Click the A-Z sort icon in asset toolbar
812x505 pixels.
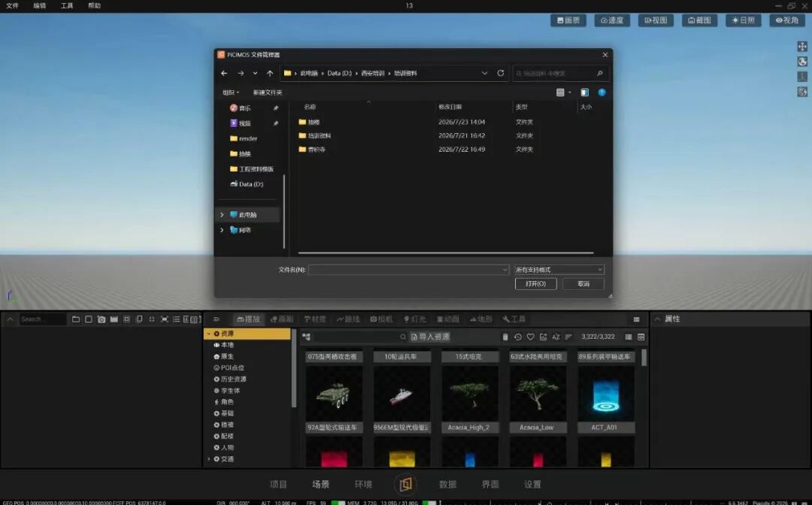tap(556, 337)
